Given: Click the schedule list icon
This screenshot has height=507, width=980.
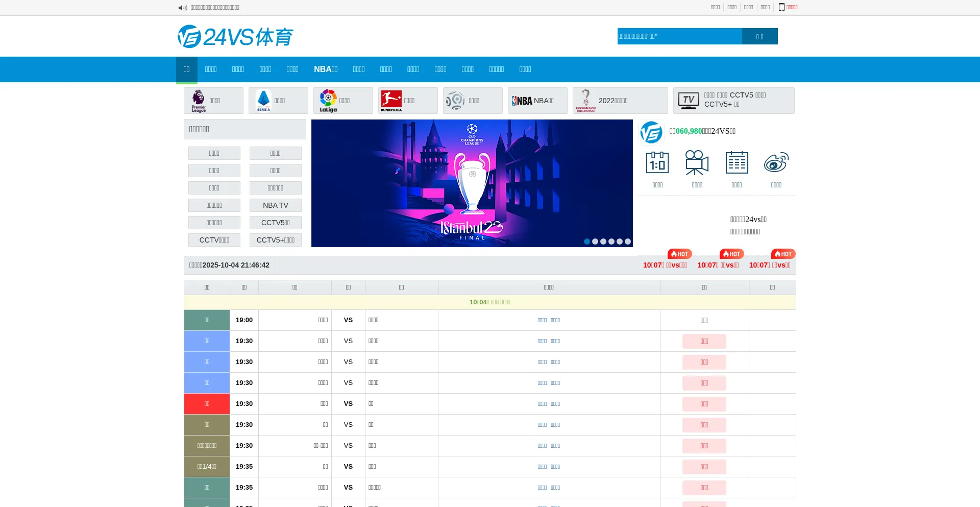Looking at the screenshot, I should pyautogui.click(x=737, y=163).
